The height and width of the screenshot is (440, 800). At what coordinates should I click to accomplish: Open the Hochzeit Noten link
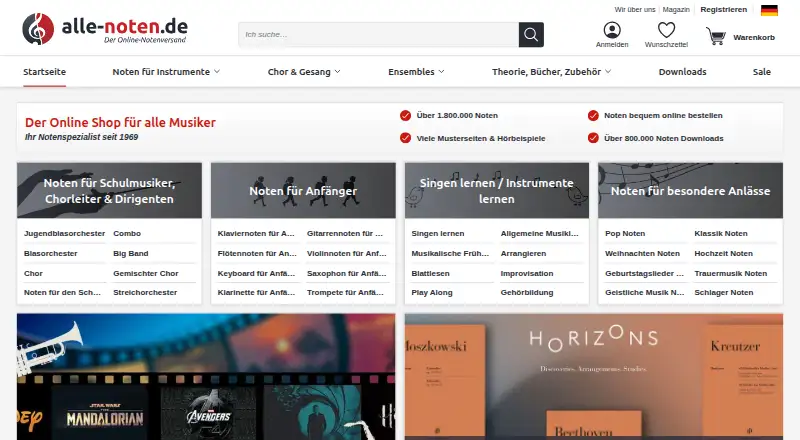point(723,253)
